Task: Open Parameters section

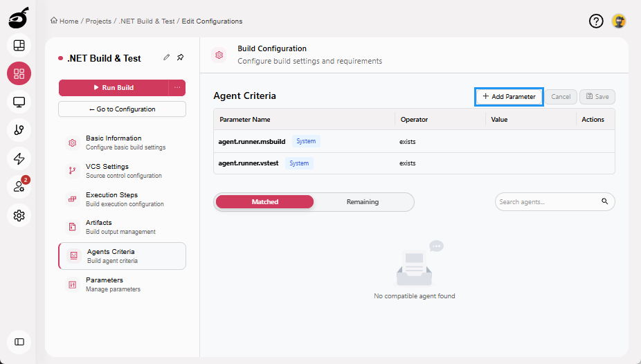Action: 123,284
